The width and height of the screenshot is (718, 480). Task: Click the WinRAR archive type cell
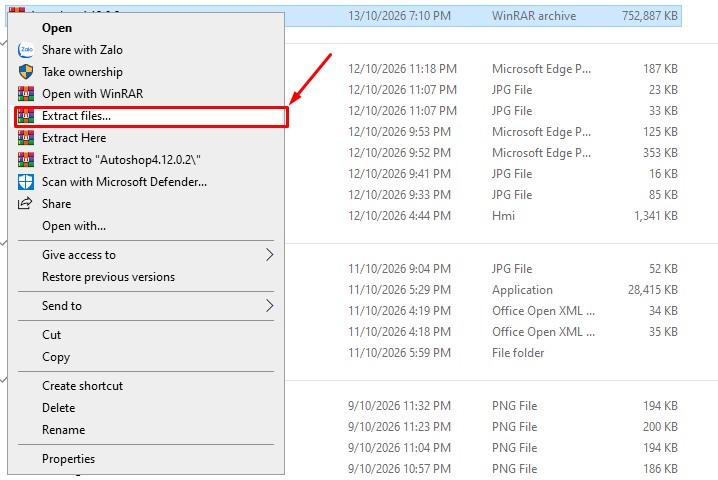click(534, 16)
